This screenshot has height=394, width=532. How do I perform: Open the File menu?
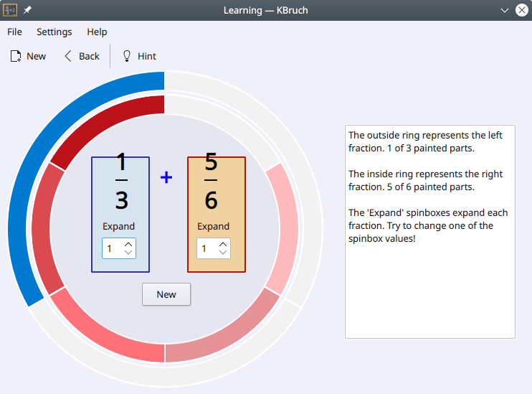[x=14, y=32]
